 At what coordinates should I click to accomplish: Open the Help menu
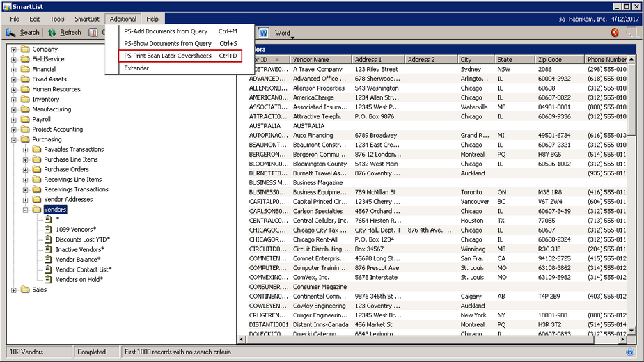coord(152,19)
